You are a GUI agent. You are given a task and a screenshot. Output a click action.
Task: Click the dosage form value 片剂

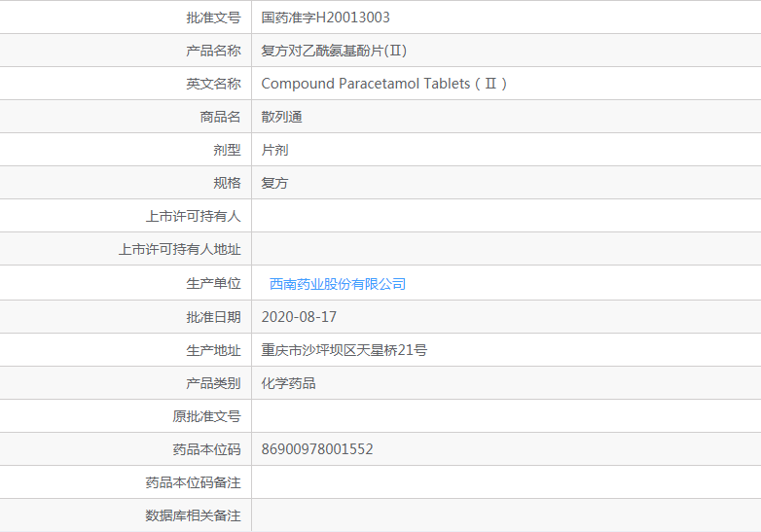click(275, 150)
